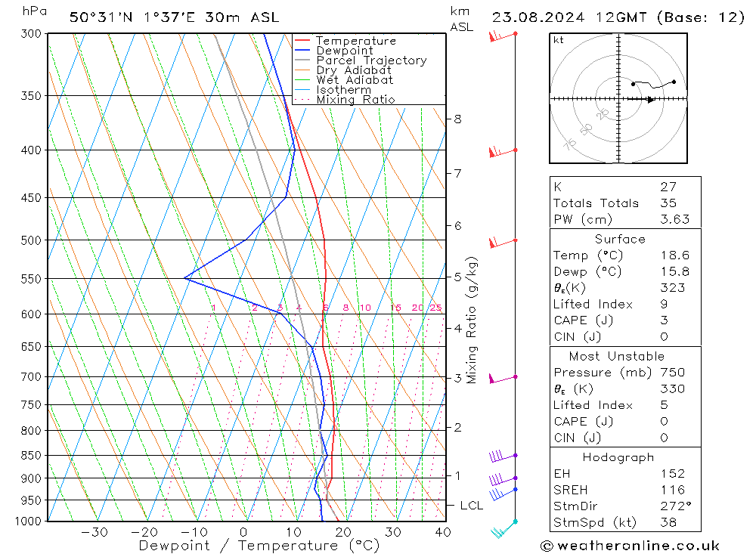This screenshot has width=756, height=554.
Task: Click the '550' pressure level label
Action: coord(31,279)
